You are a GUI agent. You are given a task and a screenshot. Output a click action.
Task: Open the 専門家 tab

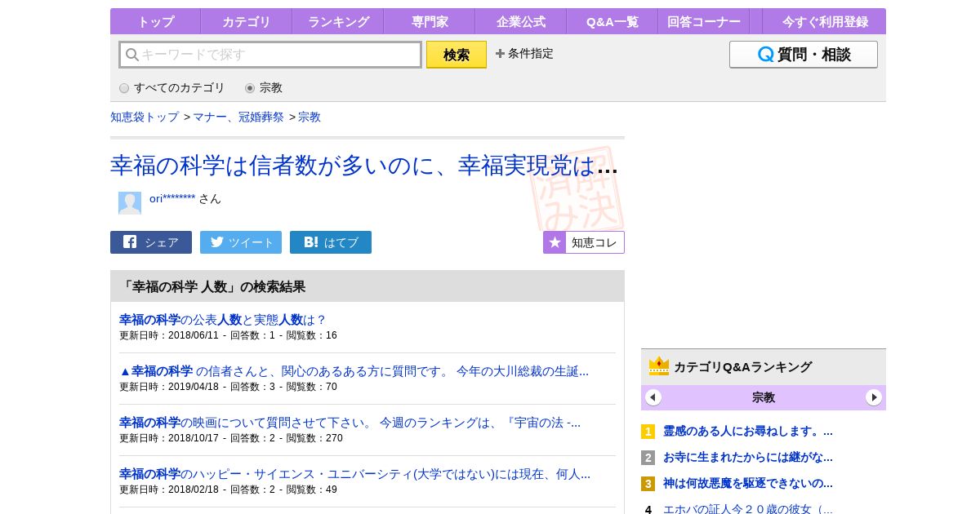click(430, 21)
